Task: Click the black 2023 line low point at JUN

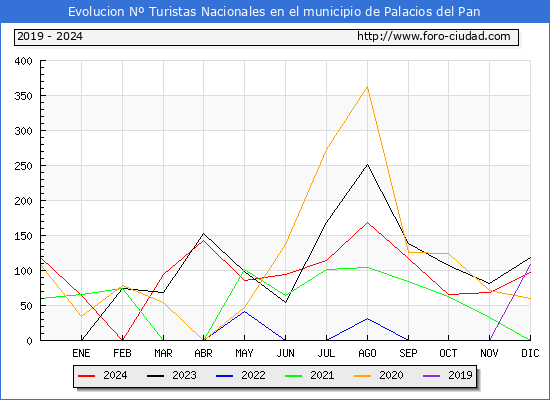Action: [286, 302]
